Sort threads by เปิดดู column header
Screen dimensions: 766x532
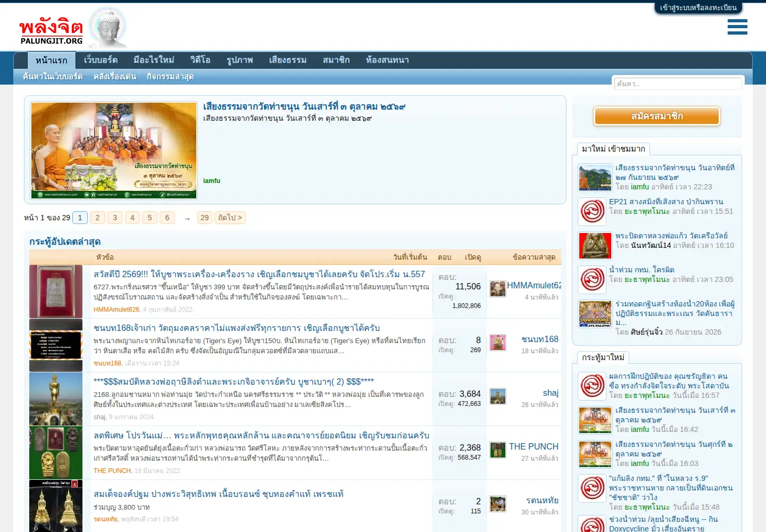(x=473, y=257)
